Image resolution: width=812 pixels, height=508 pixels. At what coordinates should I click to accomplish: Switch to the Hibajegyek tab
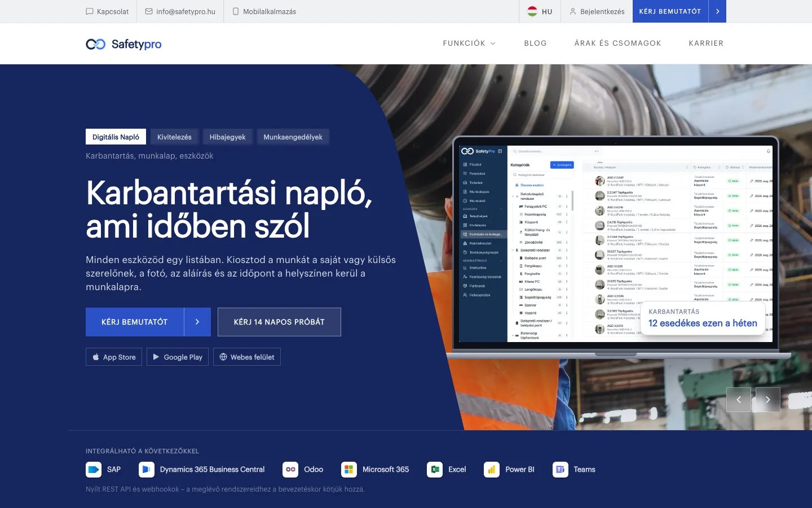coord(228,137)
